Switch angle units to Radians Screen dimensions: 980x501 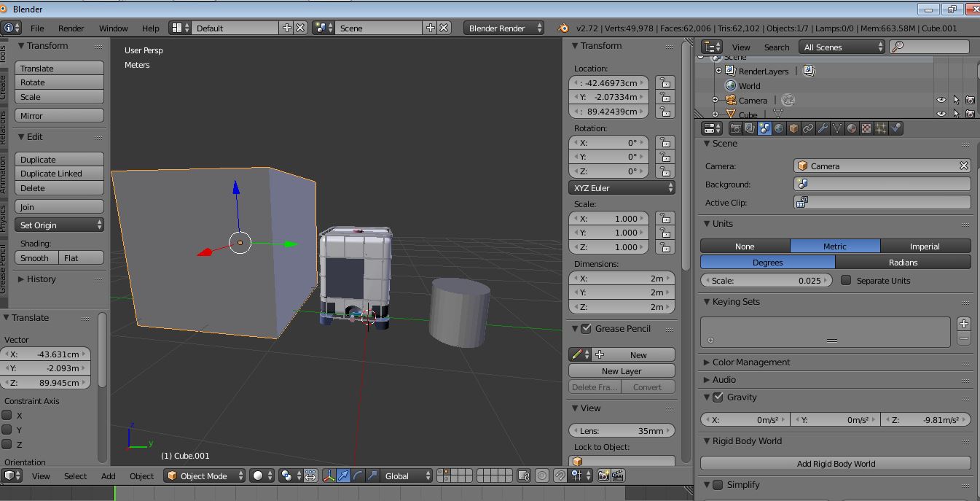903,263
